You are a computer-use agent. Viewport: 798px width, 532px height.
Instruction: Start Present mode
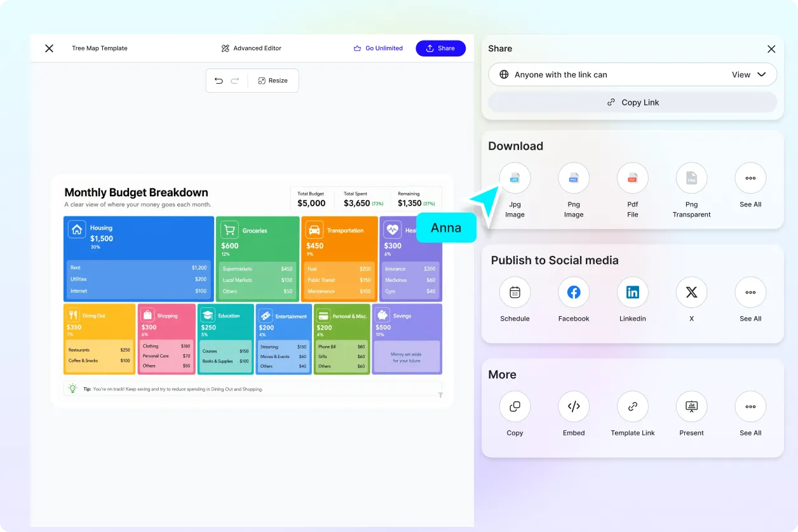coord(691,407)
